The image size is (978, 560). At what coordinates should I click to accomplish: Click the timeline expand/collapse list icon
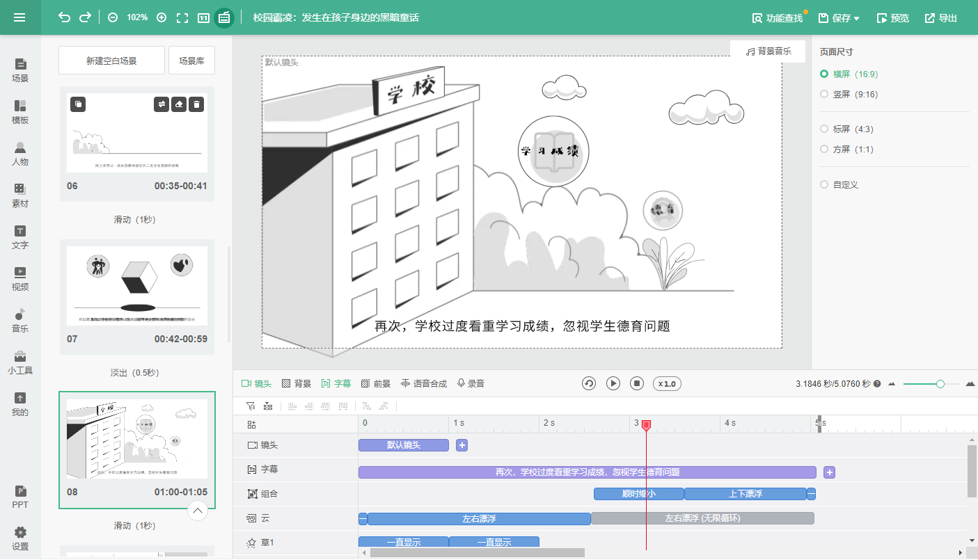pyautogui.click(x=268, y=406)
